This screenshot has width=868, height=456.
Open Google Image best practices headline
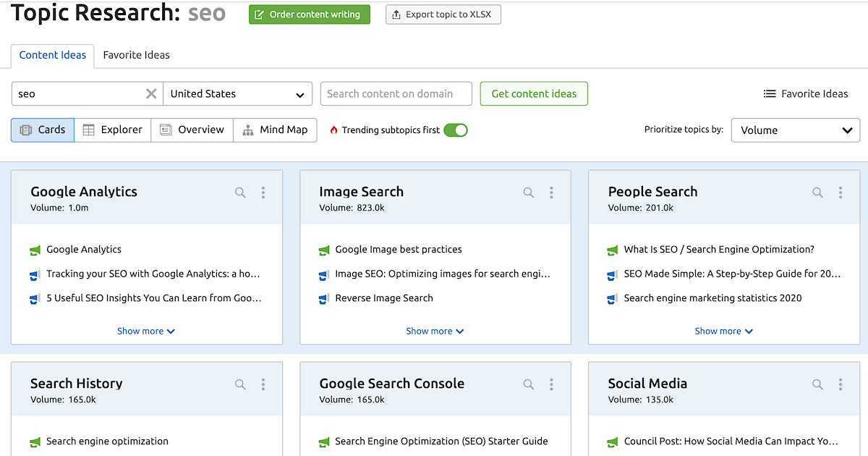pyautogui.click(x=399, y=249)
